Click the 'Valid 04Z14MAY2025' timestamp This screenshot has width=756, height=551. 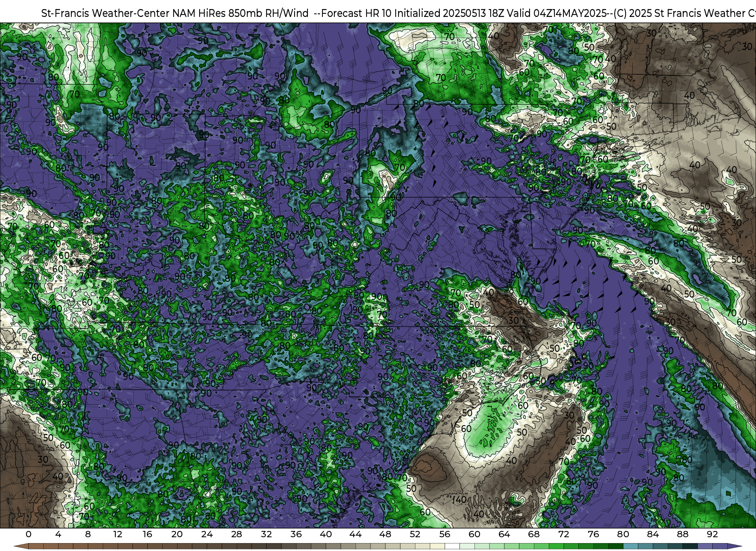[x=557, y=13]
